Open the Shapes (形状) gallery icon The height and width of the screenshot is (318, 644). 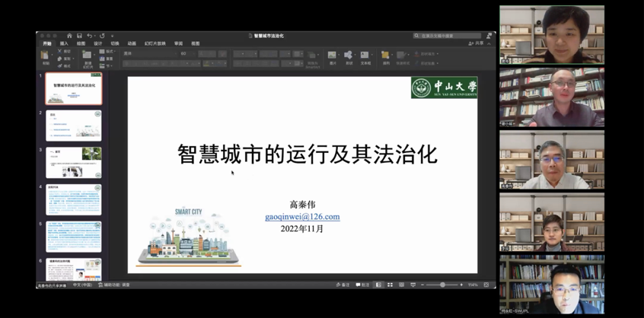coord(349,56)
